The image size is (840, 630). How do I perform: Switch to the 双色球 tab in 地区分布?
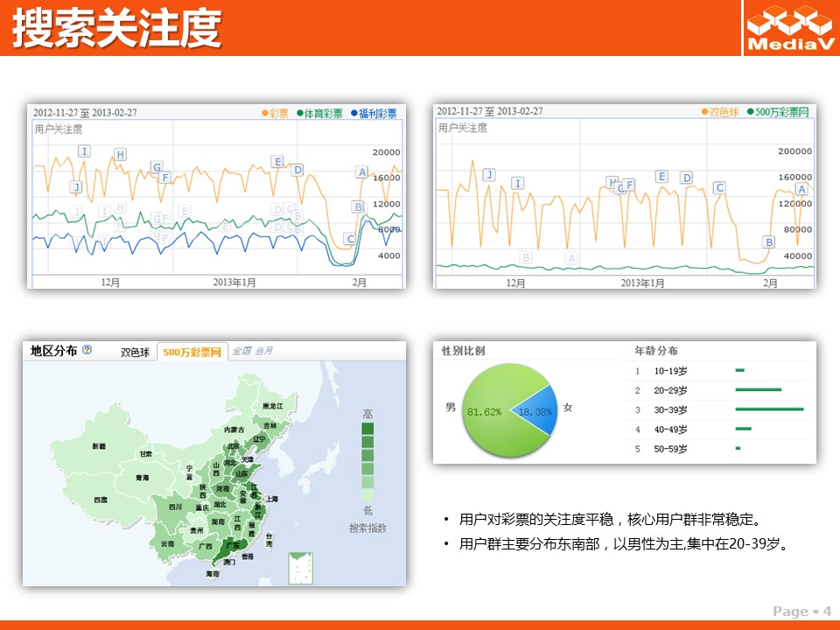(135, 352)
